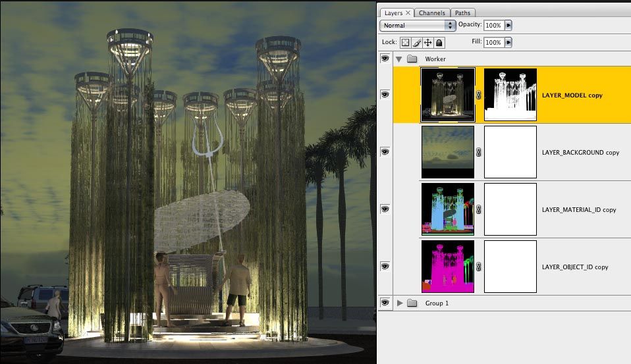
Task: Click the LAYER_MODEL copy layer mask thumbnail
Action: tap(510, 95)
